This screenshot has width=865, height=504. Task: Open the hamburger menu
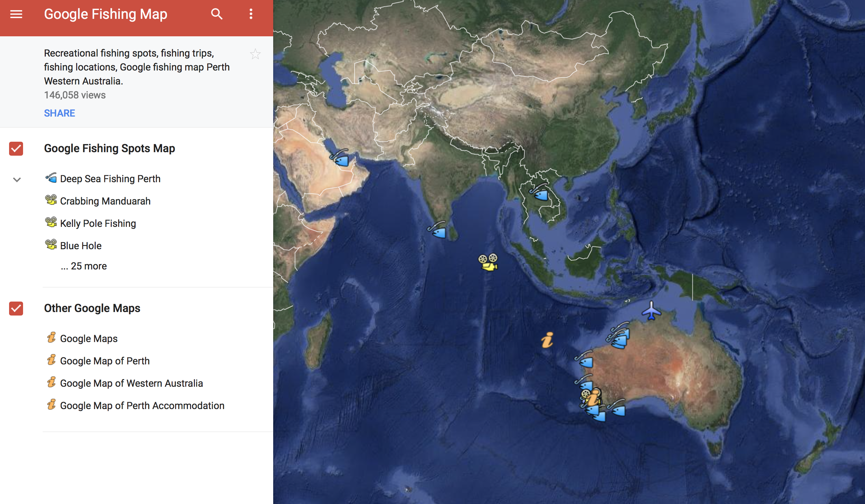tap(16, 14)
